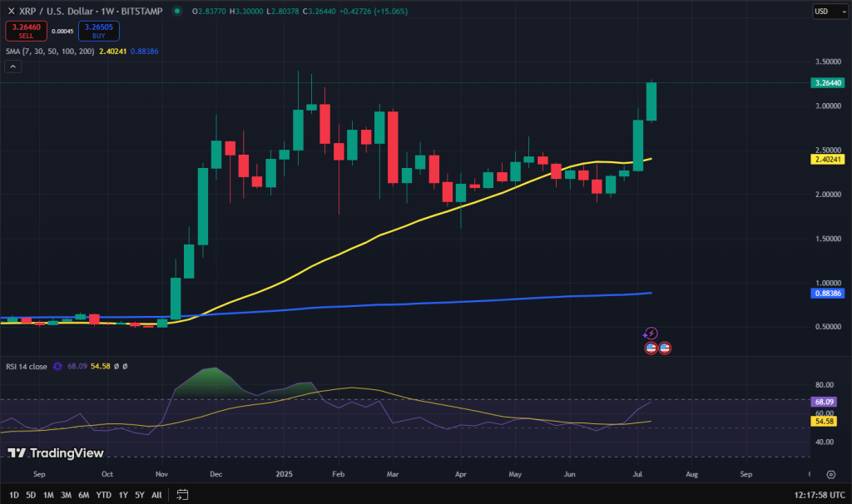
Task: Click the green market status dot
Action: tap(176, 11)
